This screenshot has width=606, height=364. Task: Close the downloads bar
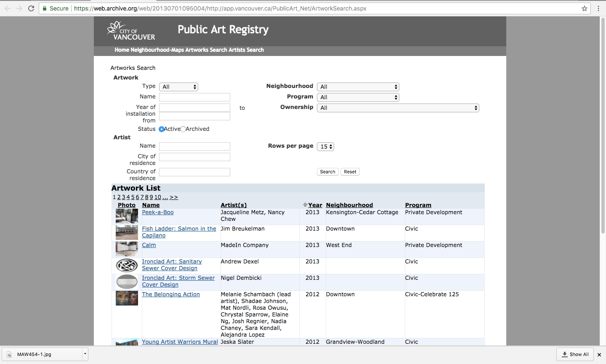[x=599, y=355]
